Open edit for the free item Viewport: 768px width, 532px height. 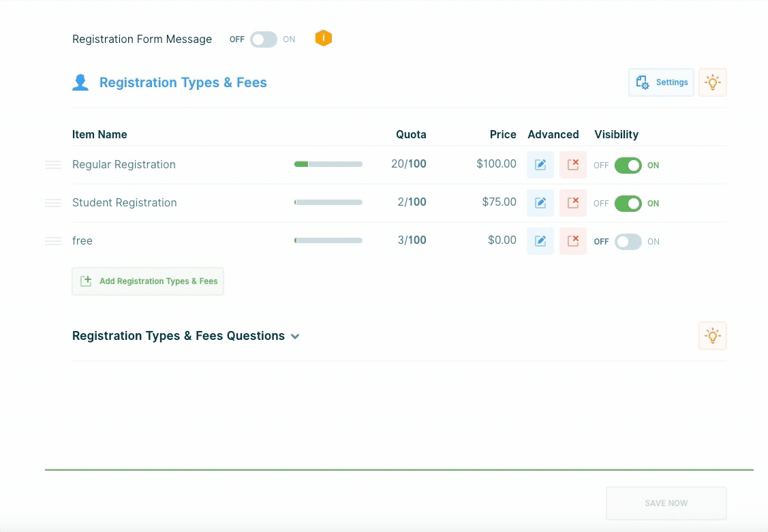(540, 241)
